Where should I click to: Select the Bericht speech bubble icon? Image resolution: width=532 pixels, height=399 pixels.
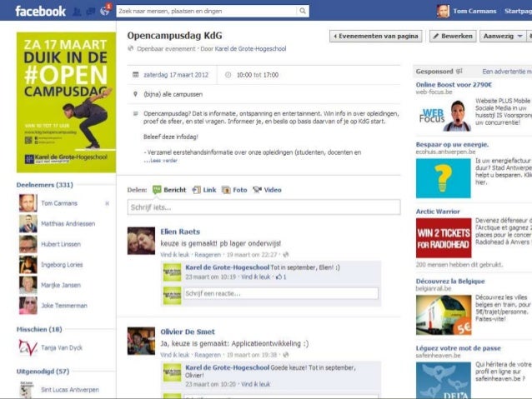(157, 189)
